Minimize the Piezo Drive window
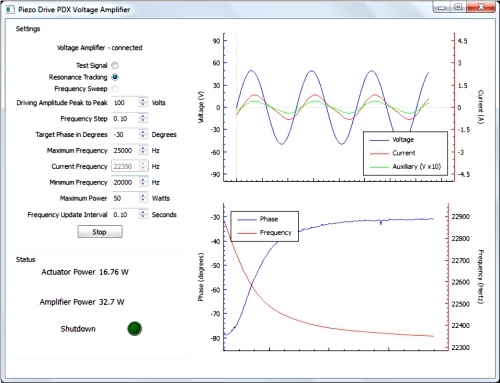The height and width of the screenshot is (383, 500). pos(442,7)
